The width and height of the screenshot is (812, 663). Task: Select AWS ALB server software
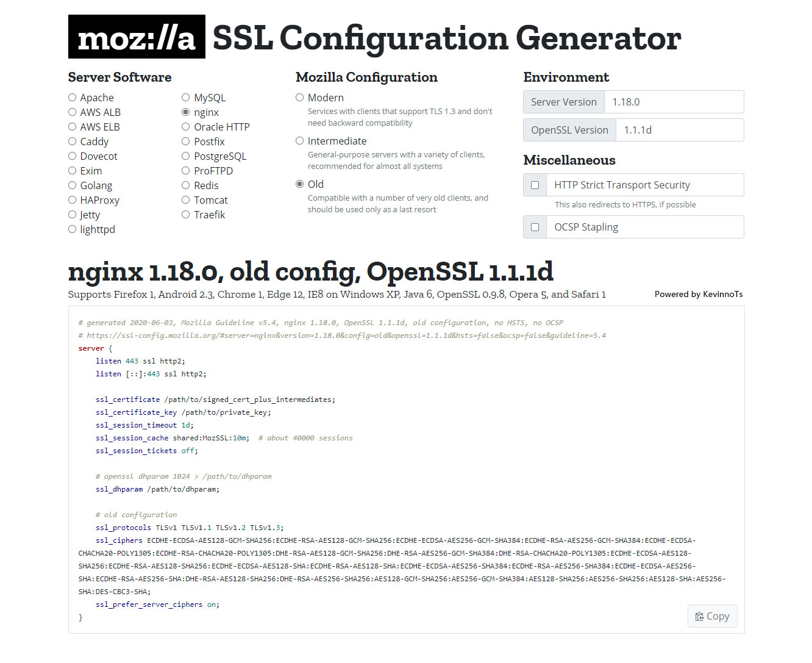73,112
